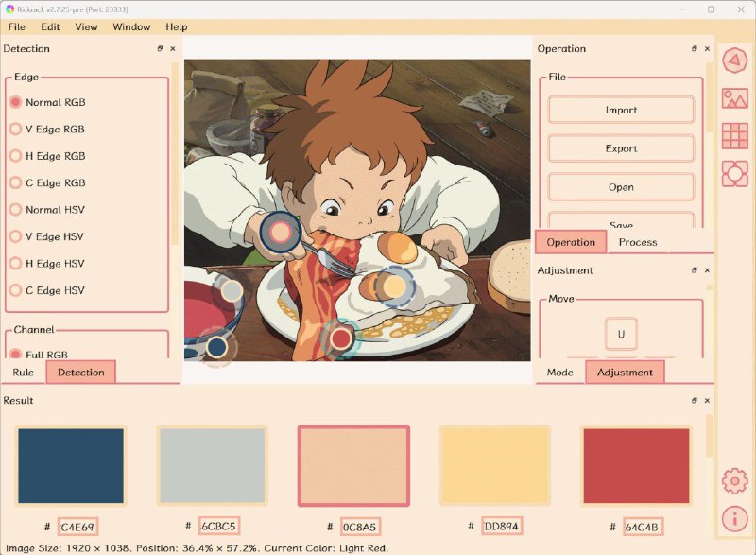Click the Open button

tap(621, 187)
